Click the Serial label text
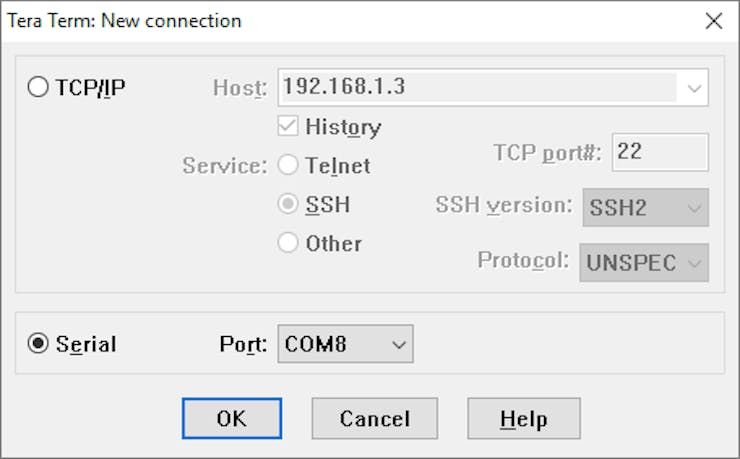The height and width of the screenshot is (459, 740). [86, 344]
